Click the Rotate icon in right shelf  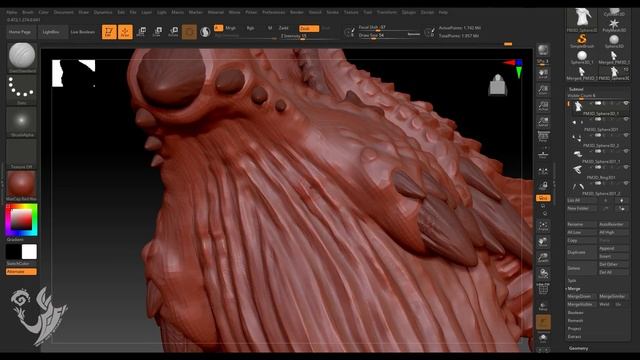[x=543, y=274]
